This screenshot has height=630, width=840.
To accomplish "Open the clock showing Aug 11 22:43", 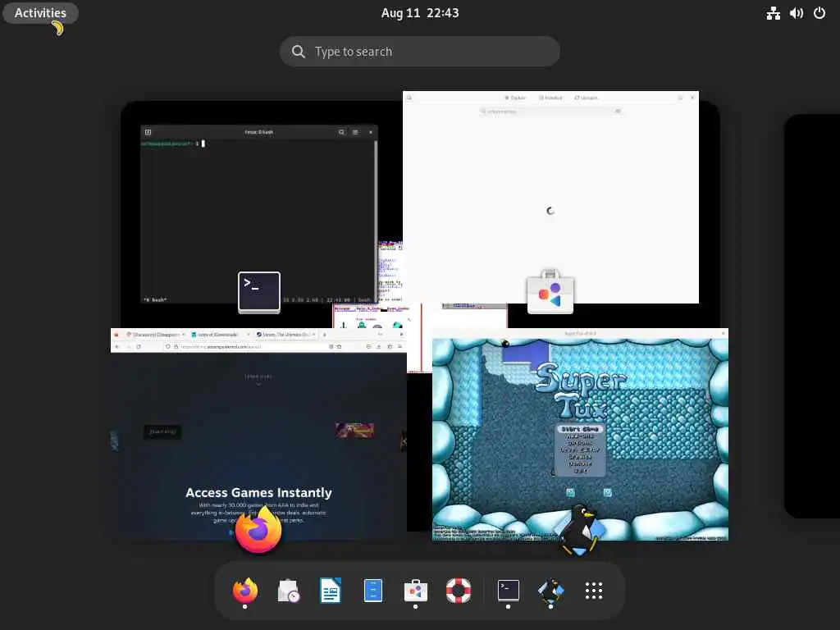I will [x=420, y=13].
